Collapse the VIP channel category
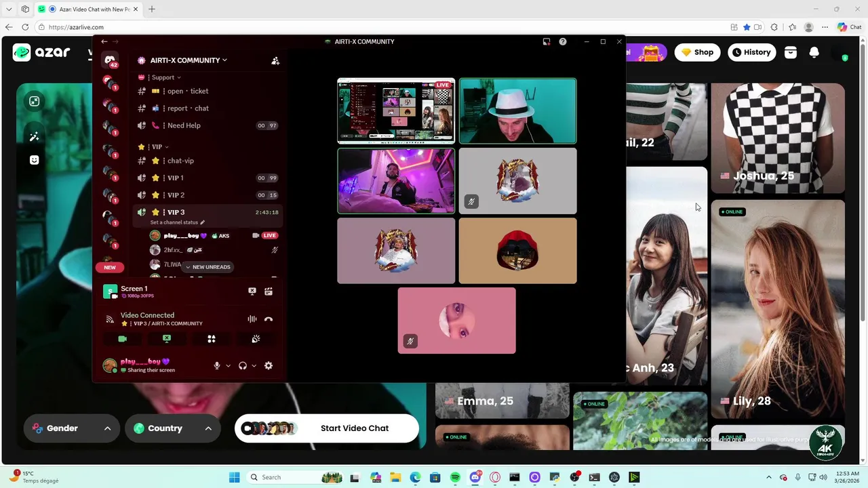The image size is (868, 488). 153,147
